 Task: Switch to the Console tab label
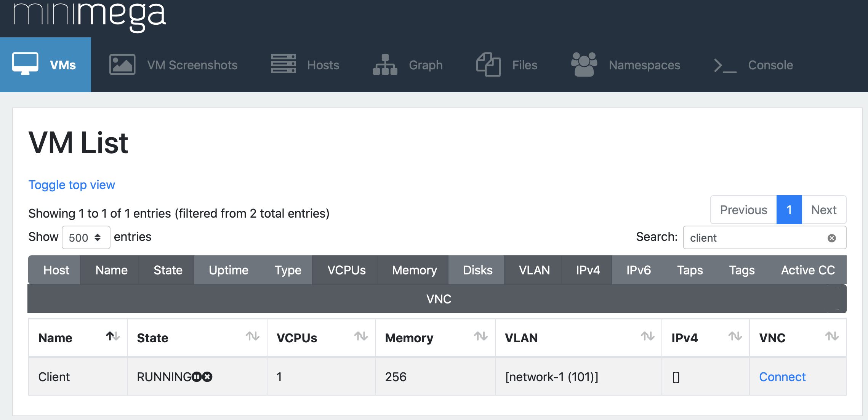point(770,65)
